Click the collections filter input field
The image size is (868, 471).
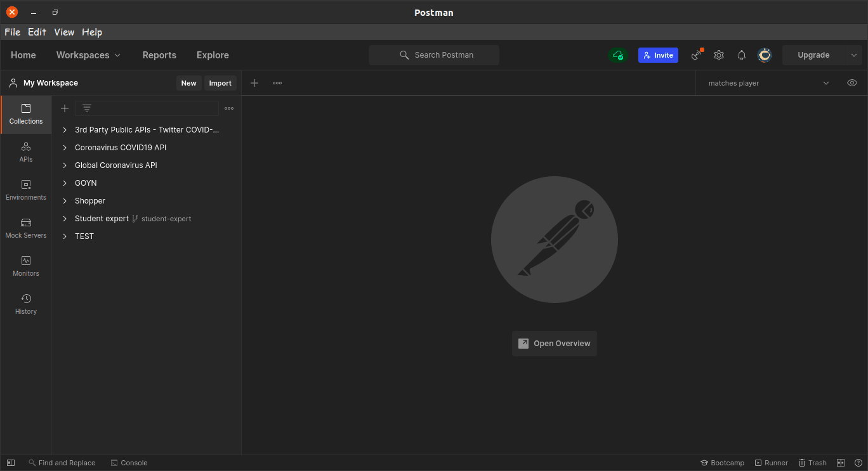tap(147, 108)
